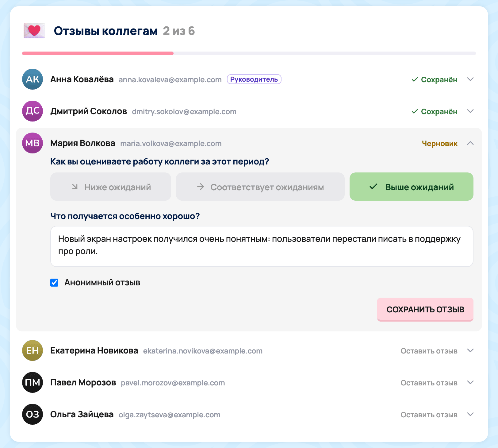The height and width of the screenshot is (448, 498).
Task: Expand Olga Zaytseva's row chevron
Action: point(470,414)
